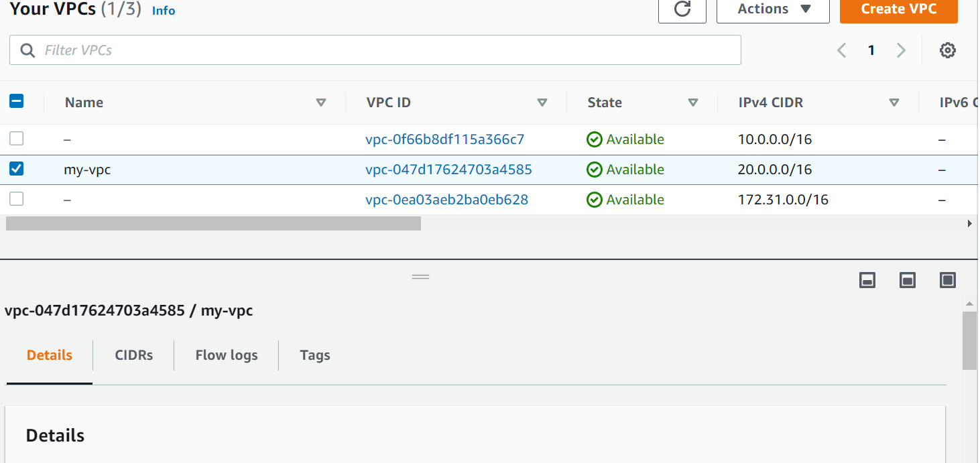
Task: Go to previous page of VPCs
Action: (x=841, y=50)
